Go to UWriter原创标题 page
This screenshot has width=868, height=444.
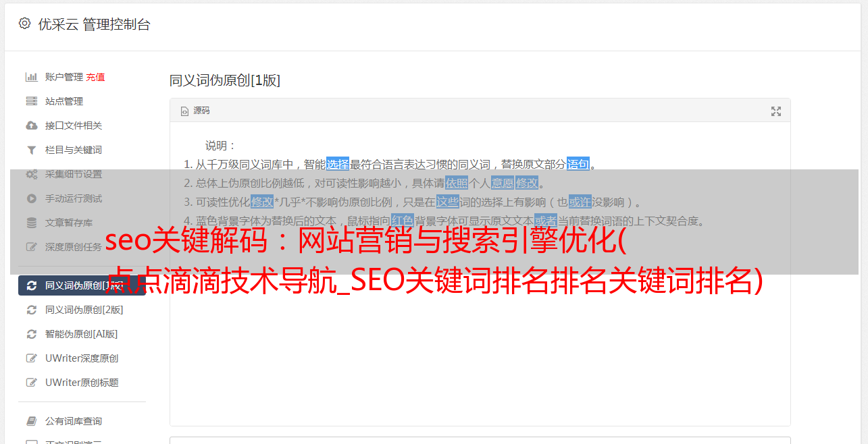[x=82, y=383]
